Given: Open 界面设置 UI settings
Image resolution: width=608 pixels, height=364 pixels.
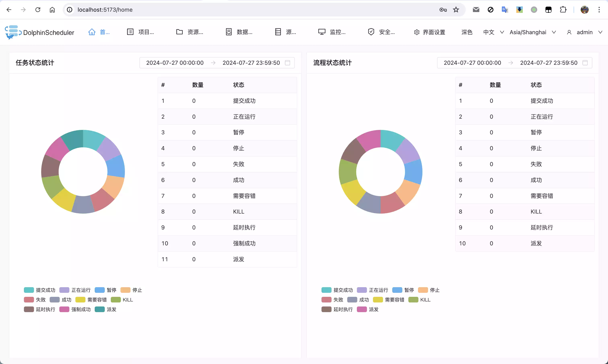Looking at the screenshot, I should point(429,32).
